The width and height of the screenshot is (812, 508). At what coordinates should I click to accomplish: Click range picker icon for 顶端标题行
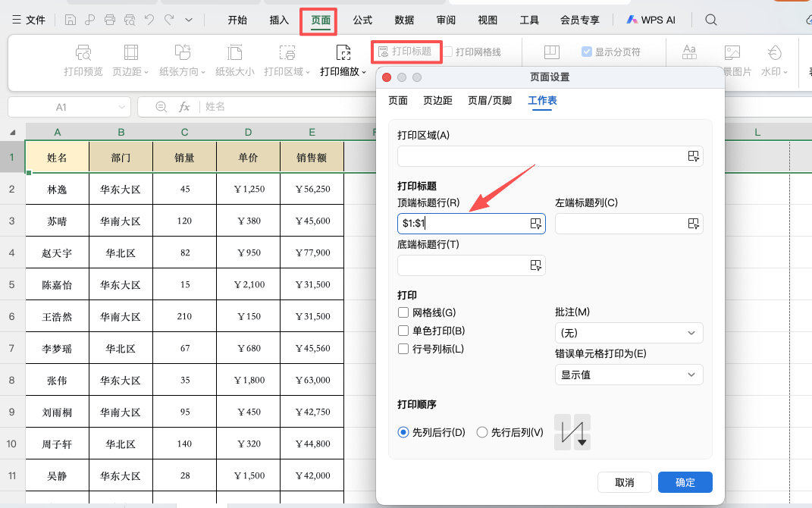coord(535,223)
